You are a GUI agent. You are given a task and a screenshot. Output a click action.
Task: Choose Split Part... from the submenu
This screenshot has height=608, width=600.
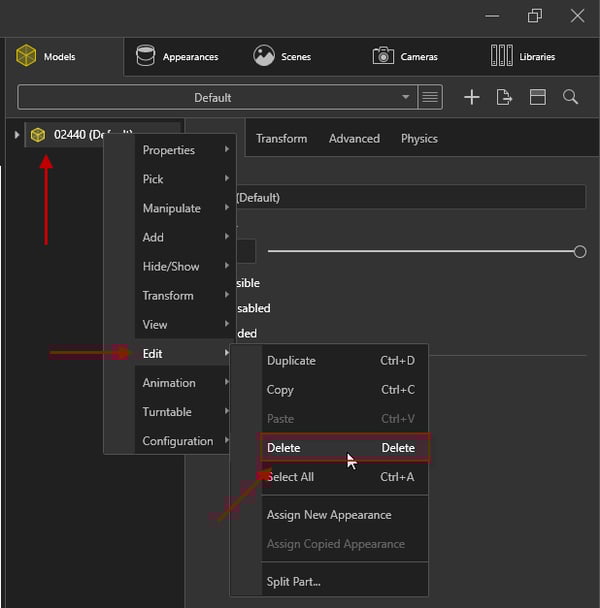345,582
